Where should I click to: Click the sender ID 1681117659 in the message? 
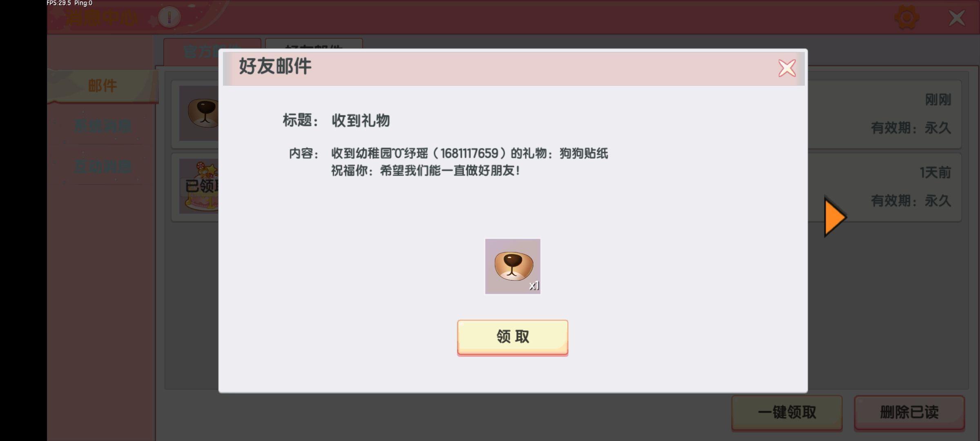(469, 154)
